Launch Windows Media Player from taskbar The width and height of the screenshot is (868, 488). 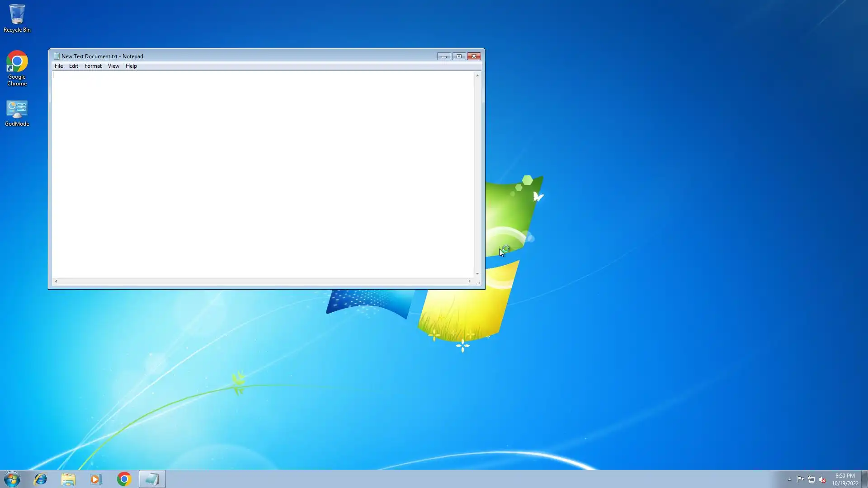coord(95,479)
